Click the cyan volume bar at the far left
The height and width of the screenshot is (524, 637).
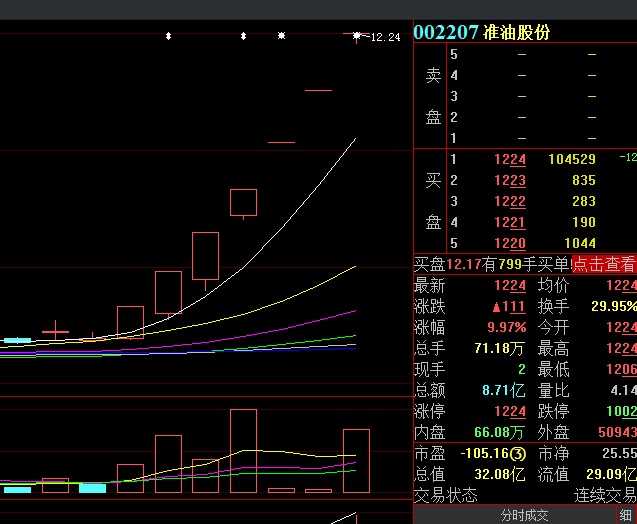[x=17, y=489]
